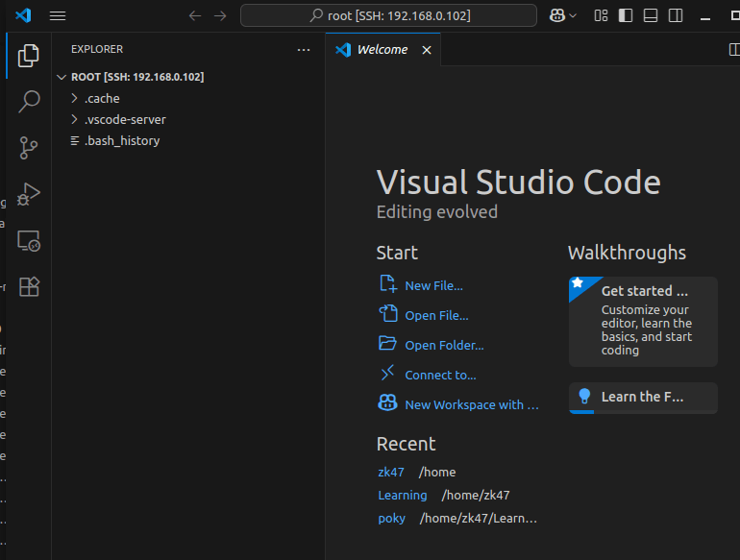The image size is (740, 560).
Task: Close the Welcome tab
Action: (x=427, y=50)
